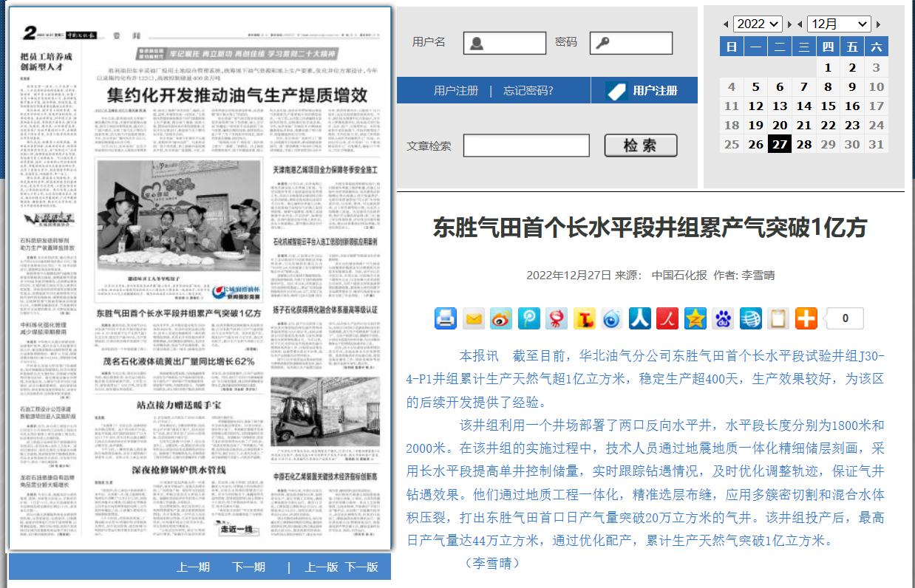Select December 23 on the calendar
The width and height of the screenshot is (915, 588).
(x=852, y=125)
